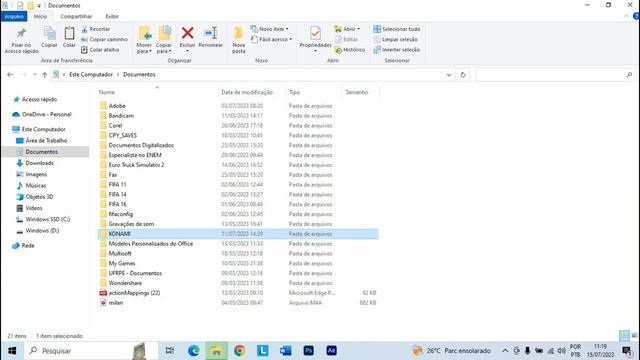The image size is (640, 360).
Task: Open Propriedades of the selection
Action: (x=316, y=38)
